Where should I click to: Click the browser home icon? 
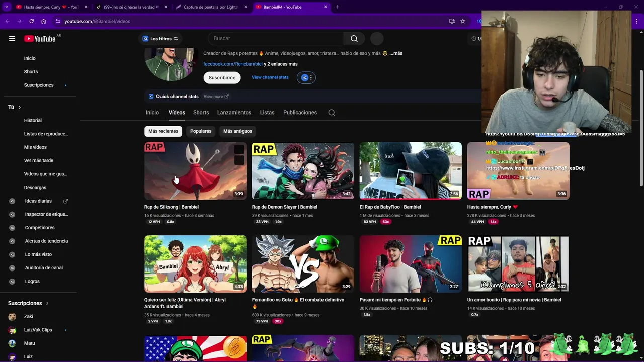coord(43,21)
